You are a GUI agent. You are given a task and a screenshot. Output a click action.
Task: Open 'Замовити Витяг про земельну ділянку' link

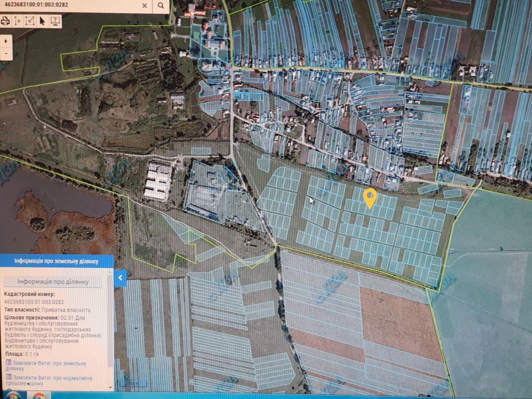46,365
